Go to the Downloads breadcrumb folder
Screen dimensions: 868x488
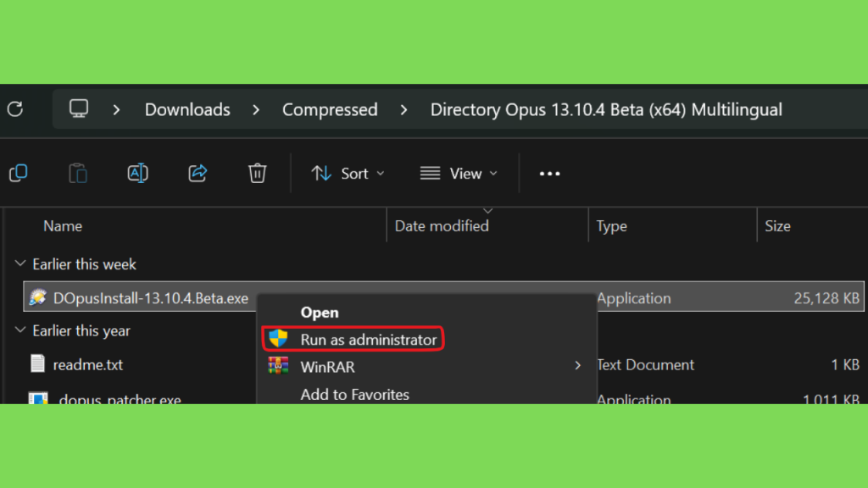[187, 109]
